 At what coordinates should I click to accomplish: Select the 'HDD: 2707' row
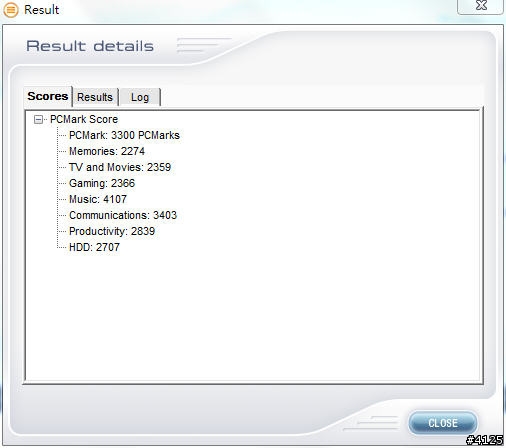tap(94, 247)
